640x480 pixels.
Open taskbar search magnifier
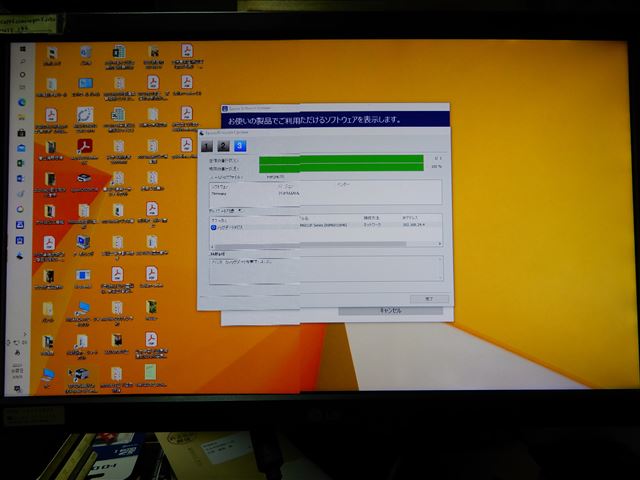(x=23, y=62)
